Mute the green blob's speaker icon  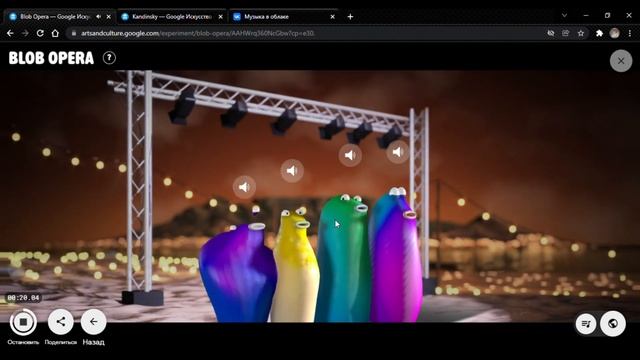[x=350, y=155]
